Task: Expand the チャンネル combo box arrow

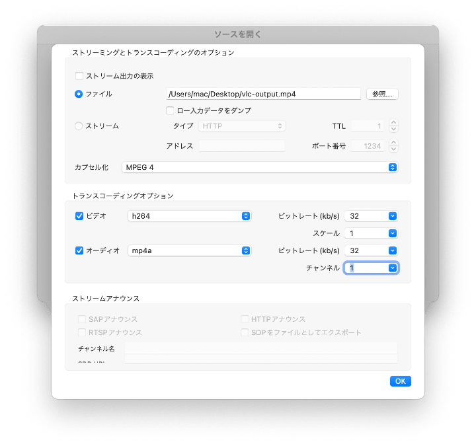Action: click(393, 268)
